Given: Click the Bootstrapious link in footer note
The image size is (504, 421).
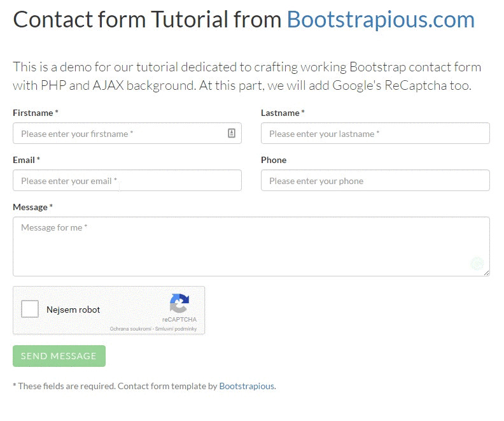Looking at the screenshot, I should [247, 386].
